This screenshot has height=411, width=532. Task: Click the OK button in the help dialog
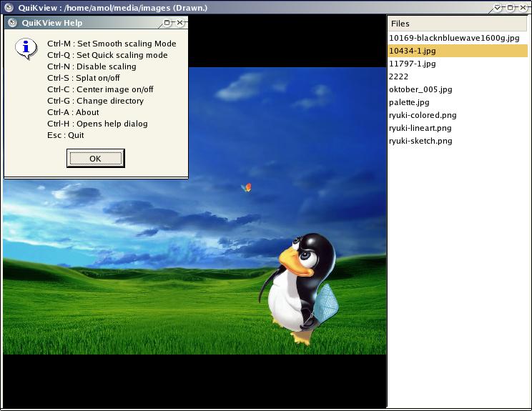pyautogui.click(x=96, y=159)
